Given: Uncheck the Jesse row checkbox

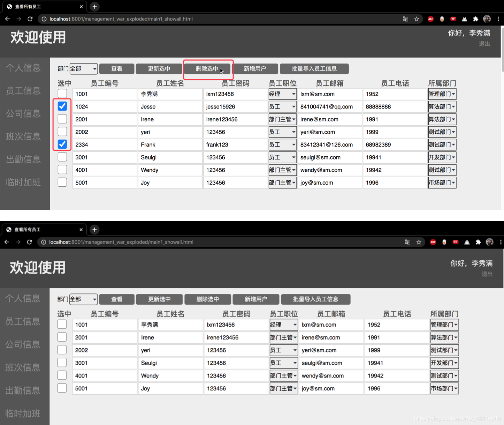Looking at the screenshot, I should tap(62, 106).
